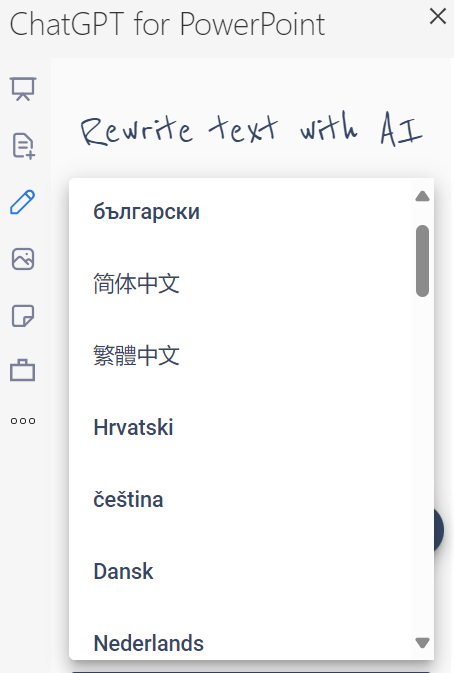Screen dimensions: 454x673
Task: Select čeština language option
Action: [x=239, y=500]
